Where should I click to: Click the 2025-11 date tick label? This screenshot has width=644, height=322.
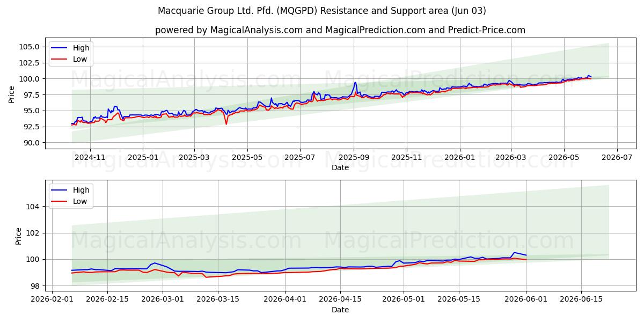tap(407, 157)
